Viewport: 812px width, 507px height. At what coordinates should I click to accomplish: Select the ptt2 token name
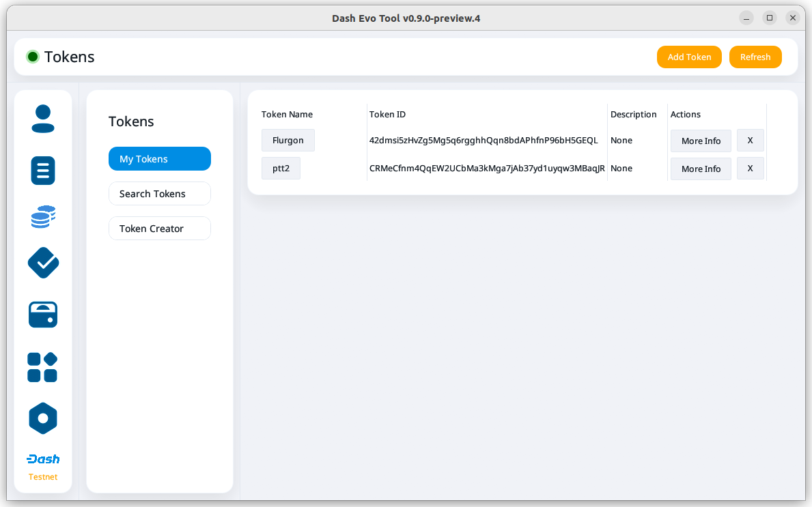coord(281,169)
